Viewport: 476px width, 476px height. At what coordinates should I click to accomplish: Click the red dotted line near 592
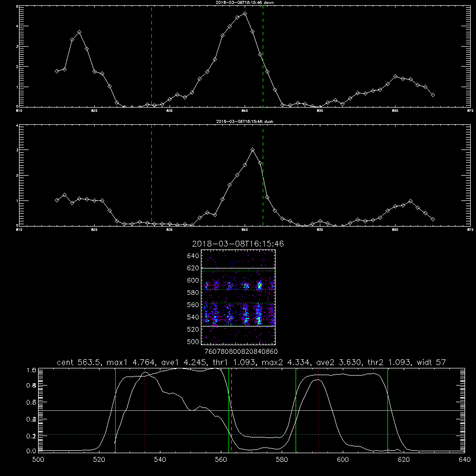click(x=319, y=410)
